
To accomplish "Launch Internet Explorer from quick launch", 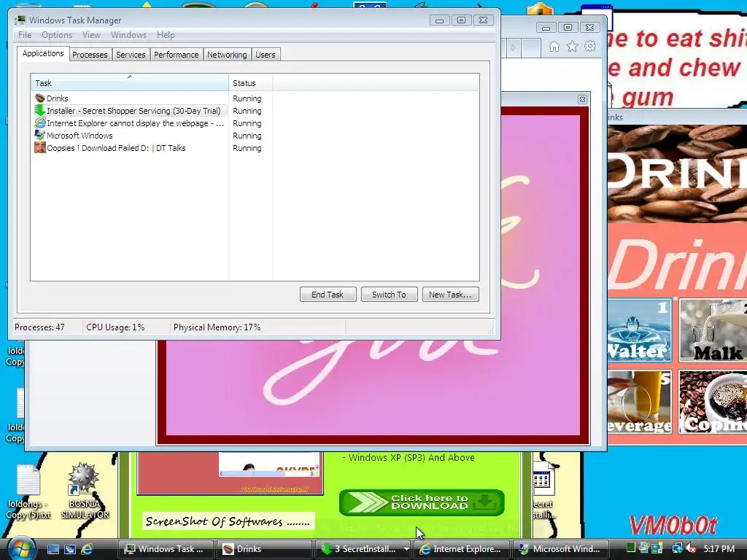I will coord(87,549).
